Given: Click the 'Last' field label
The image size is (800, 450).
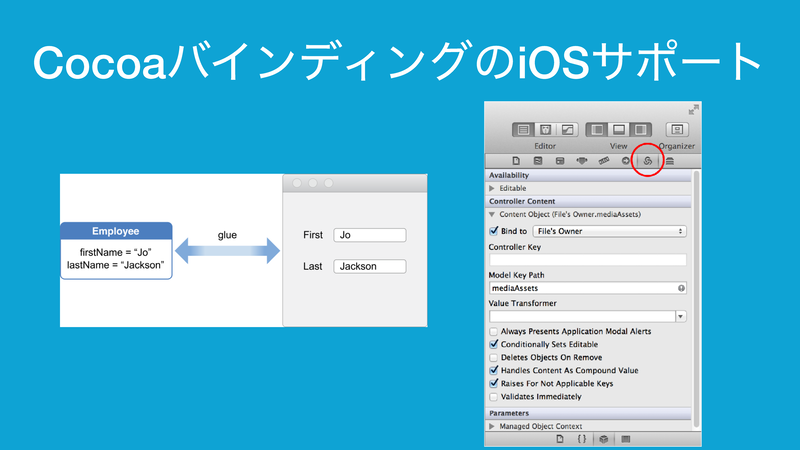Looking at the screenshot, I should tap(312, 266).
